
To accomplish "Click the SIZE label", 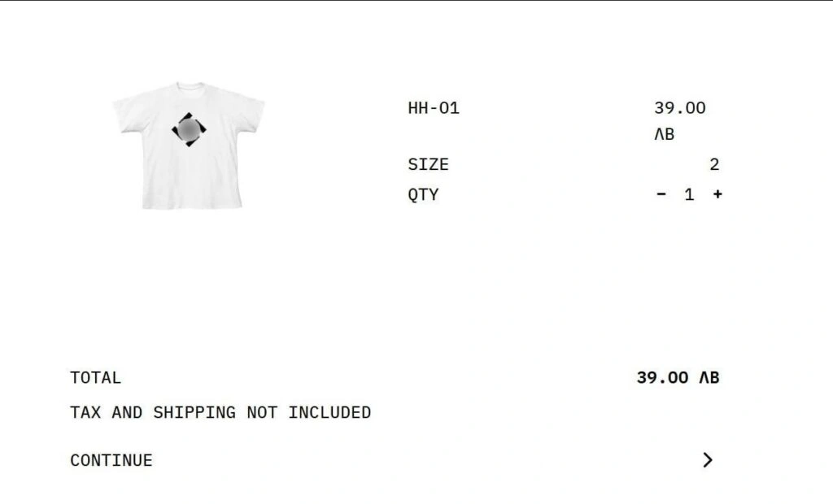I will point(428,165).
